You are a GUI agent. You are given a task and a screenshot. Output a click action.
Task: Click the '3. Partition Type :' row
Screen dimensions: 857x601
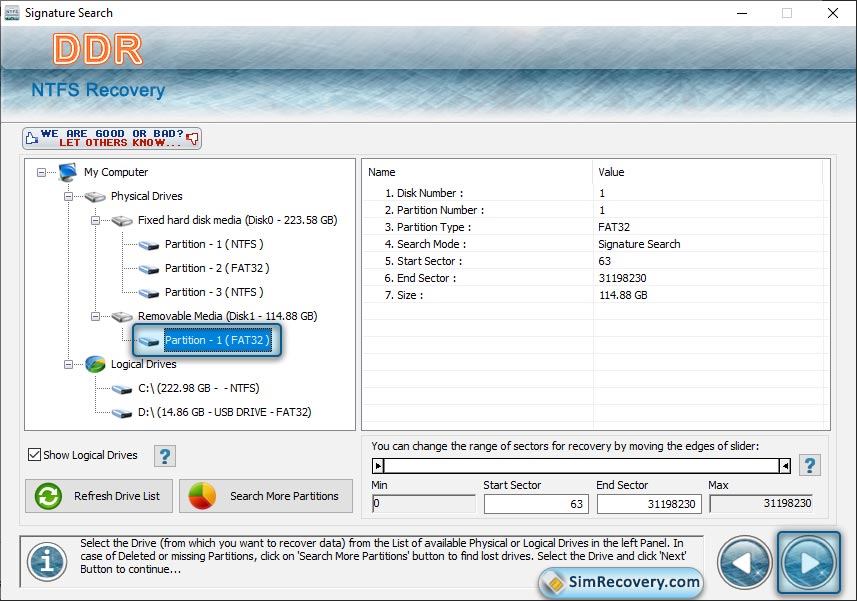[x=594, y=227]
